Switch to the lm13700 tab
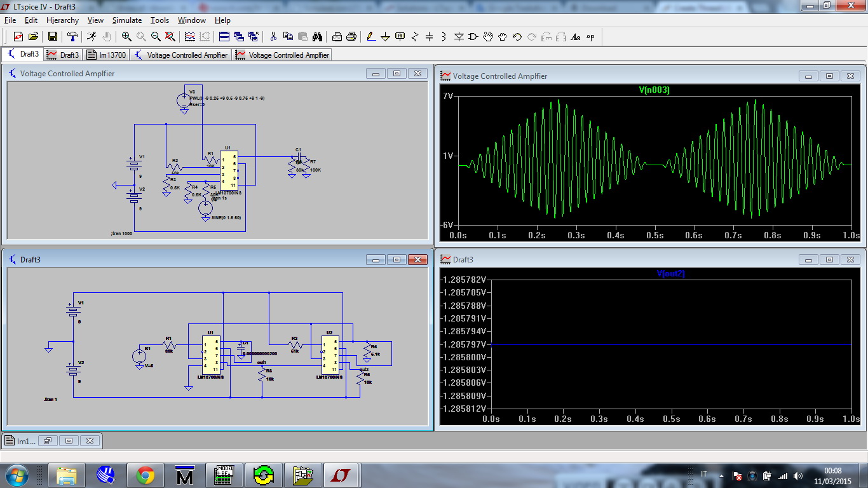Viewport: 868px width, 488px height. (107, 55)
